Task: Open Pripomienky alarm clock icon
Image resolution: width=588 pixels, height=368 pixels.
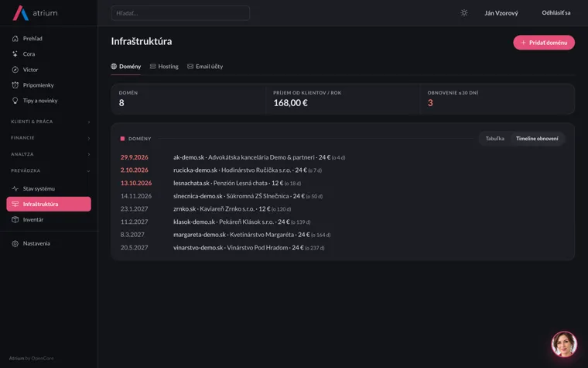Action: click(x=15, y=85)
